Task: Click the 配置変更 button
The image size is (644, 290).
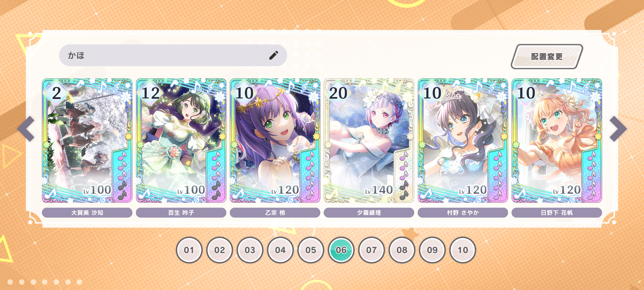Action: (547, 56)
